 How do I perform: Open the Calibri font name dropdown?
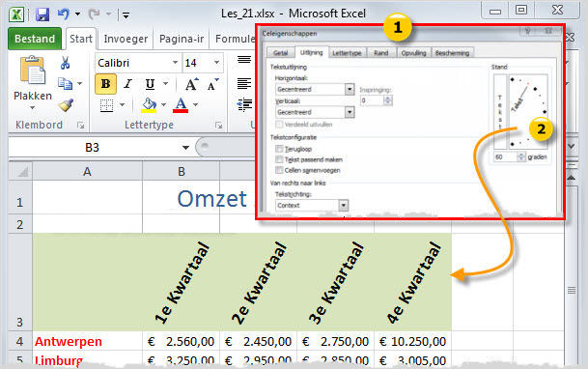coord(175,62)
